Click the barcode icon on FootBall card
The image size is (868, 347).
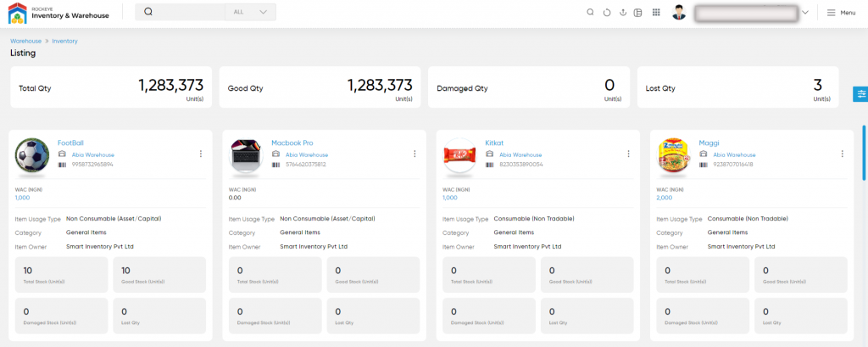(61, 165)
